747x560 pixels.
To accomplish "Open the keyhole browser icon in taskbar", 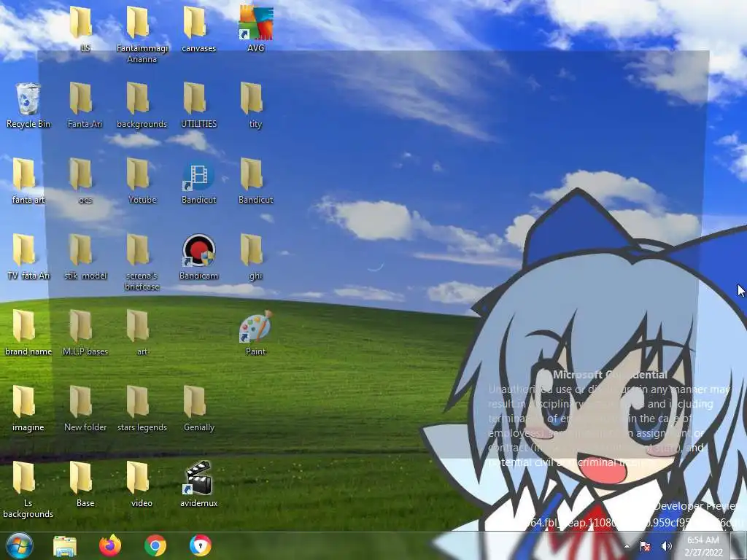I will [201, 545].
